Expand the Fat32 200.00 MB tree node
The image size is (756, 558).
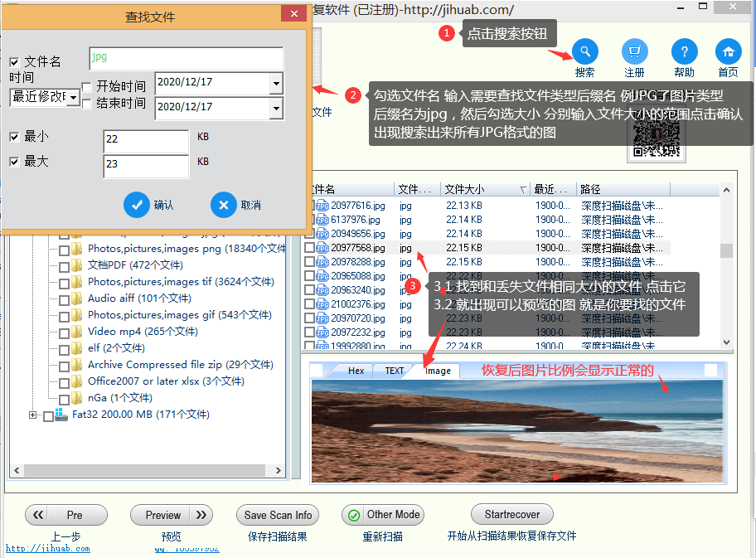pyautogui.click(x=31, y=414)
